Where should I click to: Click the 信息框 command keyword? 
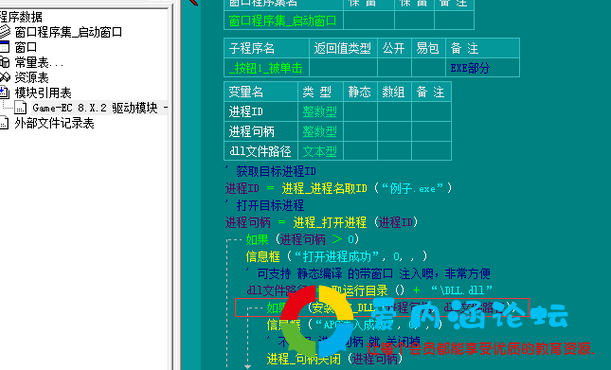pyautogui.click(x=263, y=256)
